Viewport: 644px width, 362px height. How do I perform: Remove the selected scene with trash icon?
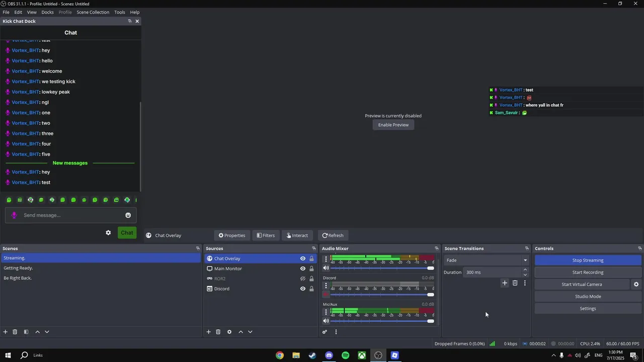click(15, 332)
